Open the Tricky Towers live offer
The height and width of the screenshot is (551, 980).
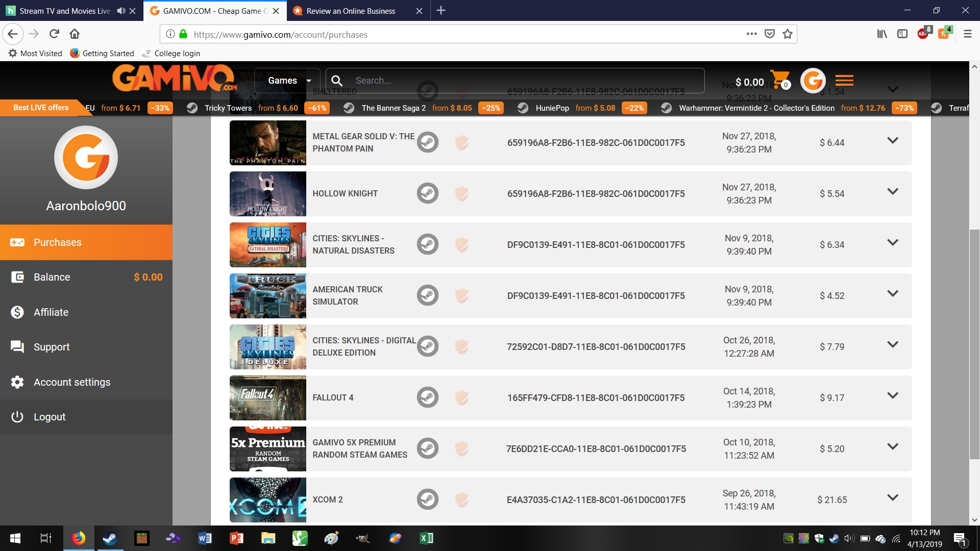tap(228, 108)
